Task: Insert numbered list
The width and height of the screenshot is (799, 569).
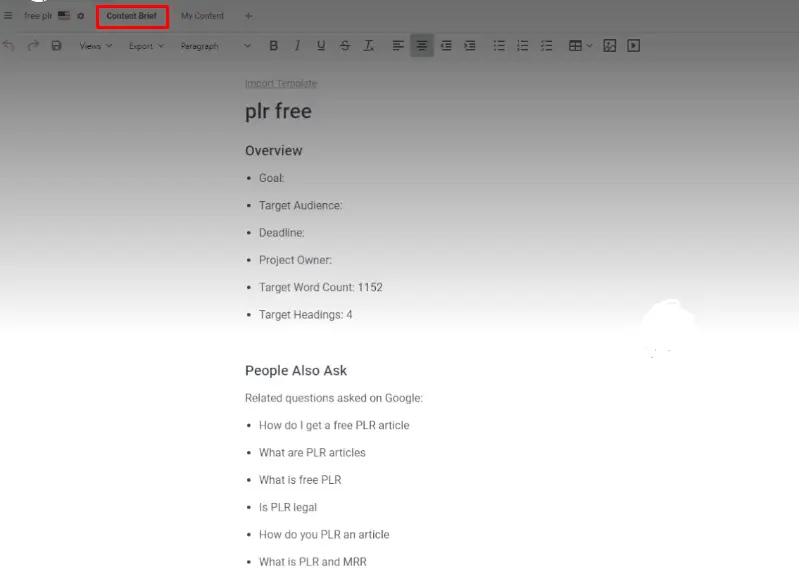Action: (x=522, y=46)
